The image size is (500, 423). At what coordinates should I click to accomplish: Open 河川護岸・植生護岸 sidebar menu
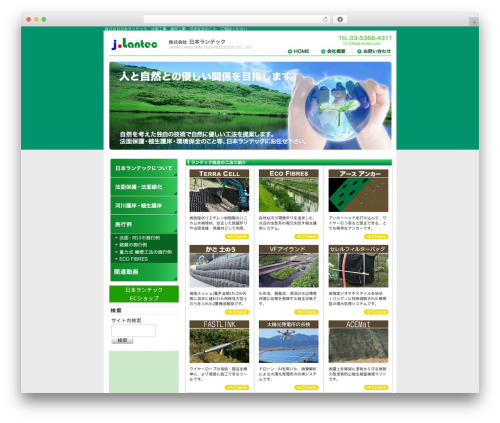pyautogui.click(x=144, y=205)
